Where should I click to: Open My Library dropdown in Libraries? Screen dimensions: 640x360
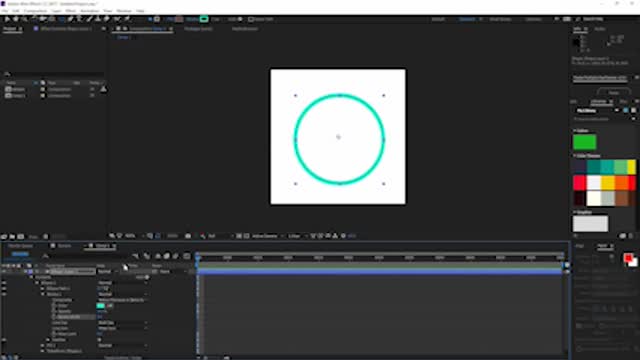(x=597, y=111)
